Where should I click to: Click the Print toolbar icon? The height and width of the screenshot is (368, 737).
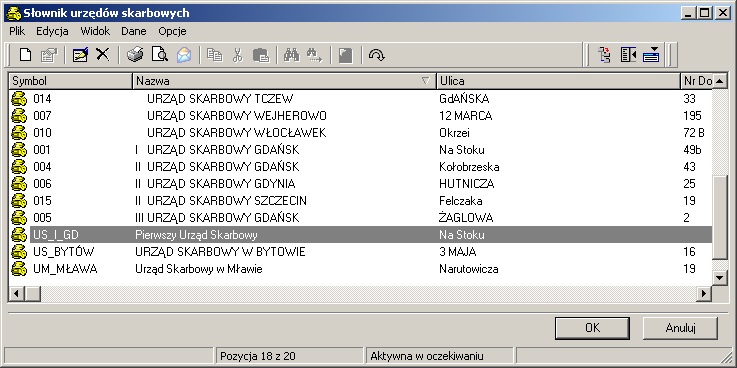pyautogui.click(x=135, y=55)
